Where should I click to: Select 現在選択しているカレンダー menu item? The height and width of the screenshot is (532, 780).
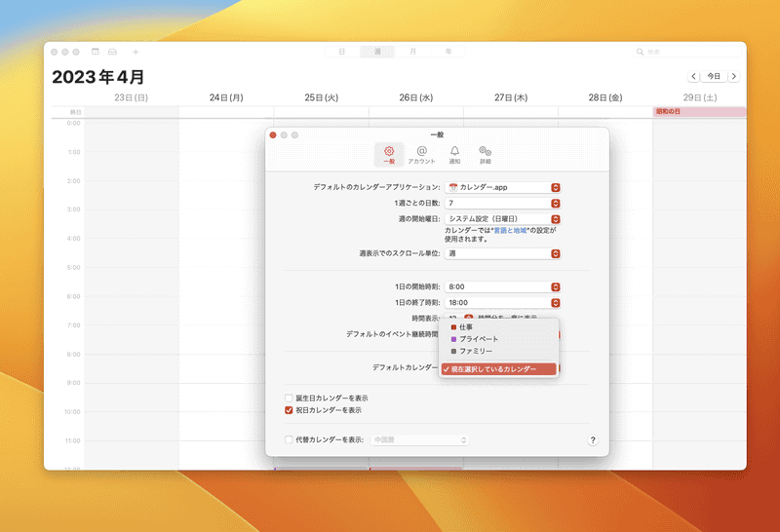tap(498, 369)
